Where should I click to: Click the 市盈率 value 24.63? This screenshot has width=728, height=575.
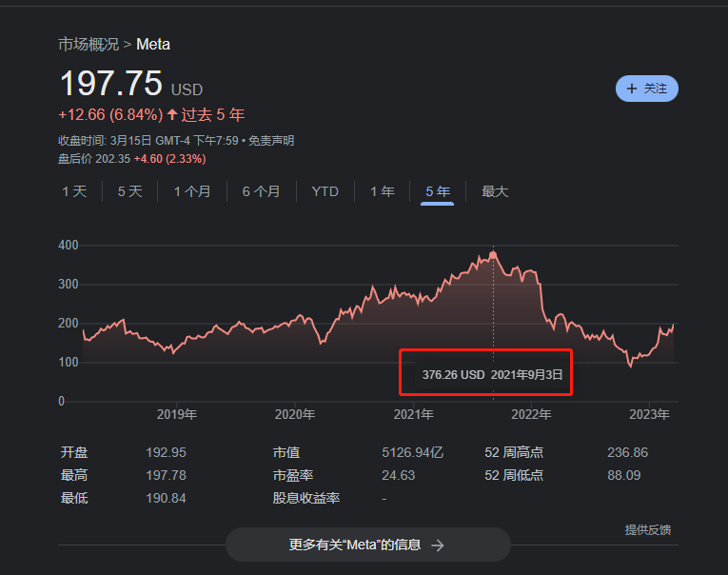(399, 475)
